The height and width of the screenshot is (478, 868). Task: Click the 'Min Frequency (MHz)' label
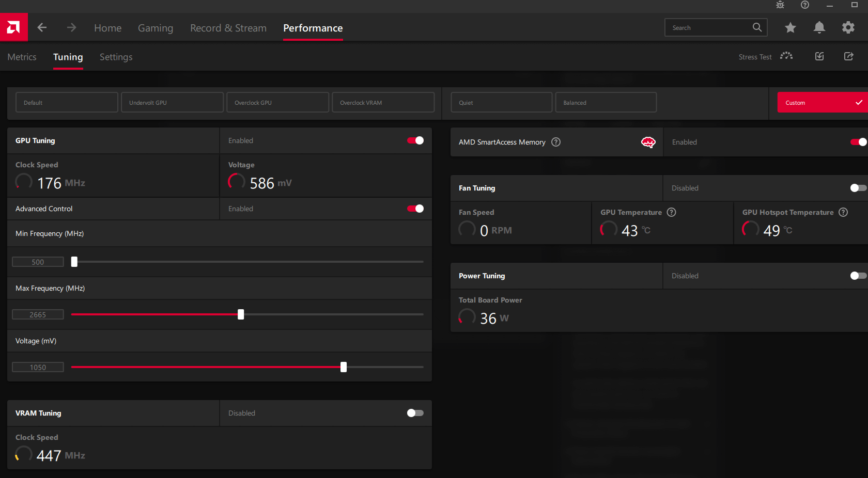click(50, 233)
